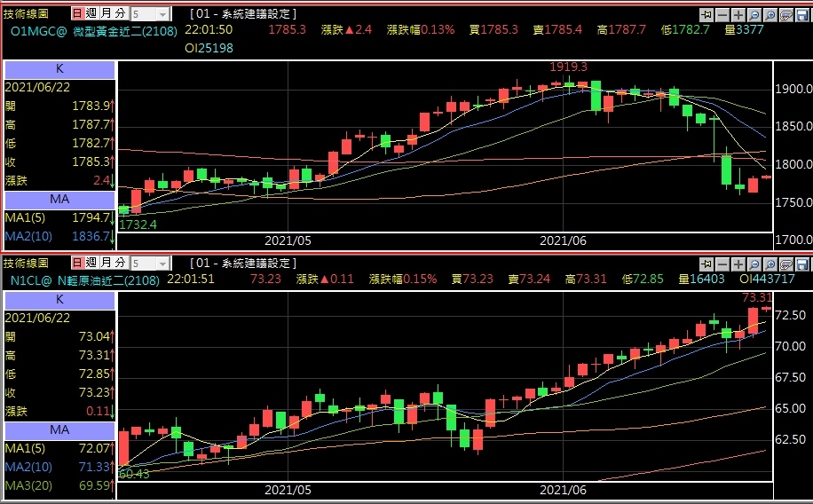Click the 70.00 price level on crude axis

(790, 346)
